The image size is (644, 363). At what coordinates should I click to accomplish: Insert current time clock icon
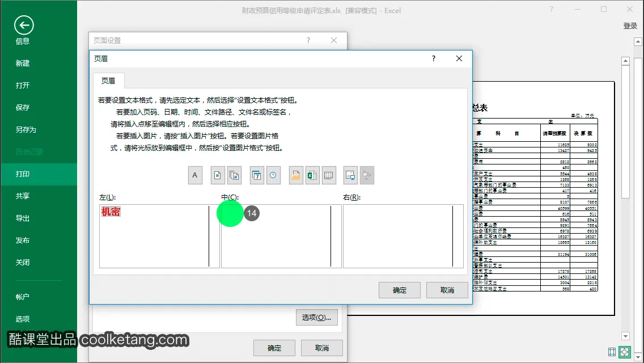273,175
